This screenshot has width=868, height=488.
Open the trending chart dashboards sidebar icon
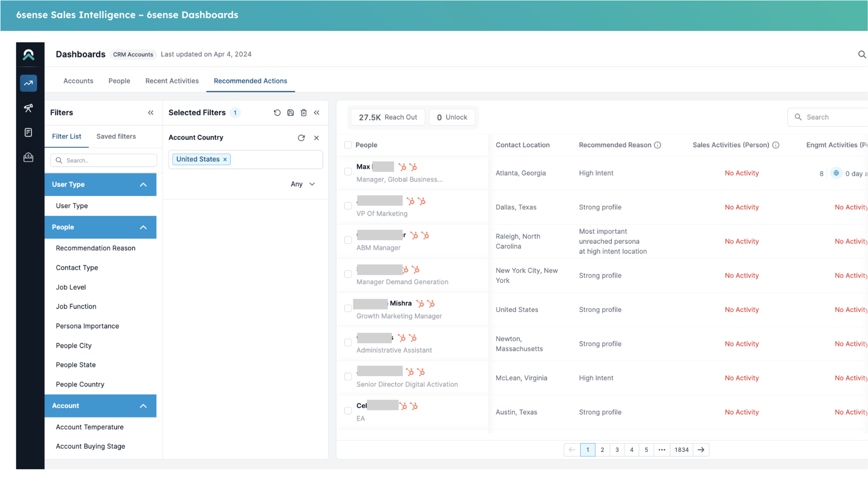[28, 83]
